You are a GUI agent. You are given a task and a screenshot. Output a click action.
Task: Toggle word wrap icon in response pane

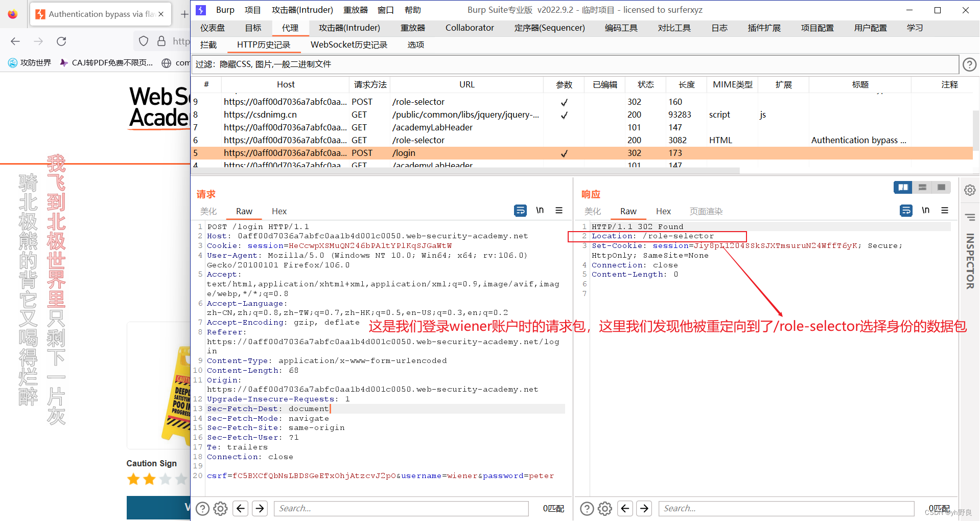(906, 210)
